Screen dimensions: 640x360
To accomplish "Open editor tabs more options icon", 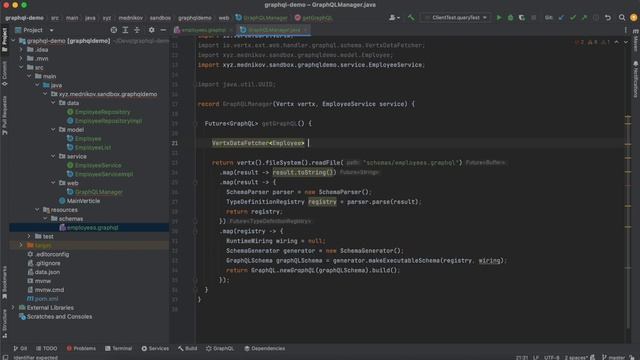I will [x=625, y=30].
